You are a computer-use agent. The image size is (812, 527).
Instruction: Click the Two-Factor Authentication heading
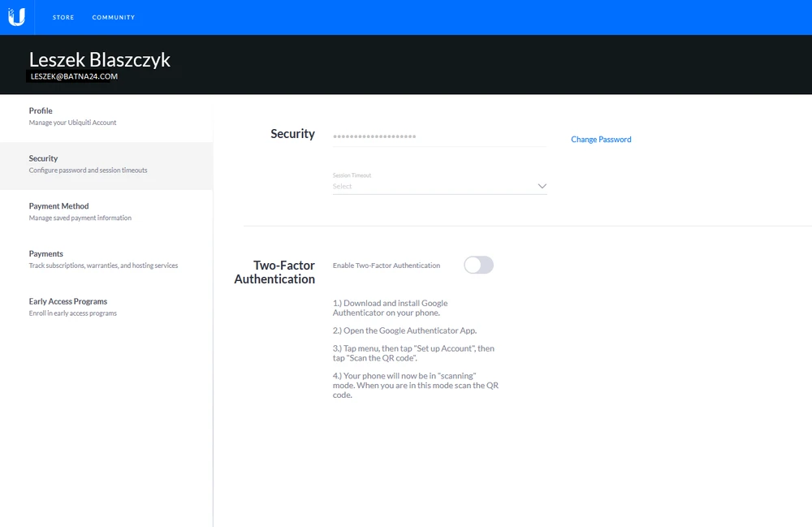click(275, 272)
